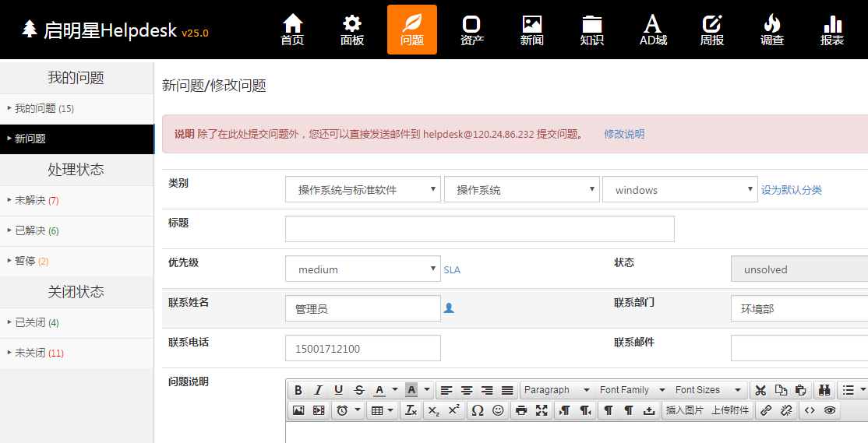
Task: Select the 问题 tab in top navigation
Action: coord(412,30)
